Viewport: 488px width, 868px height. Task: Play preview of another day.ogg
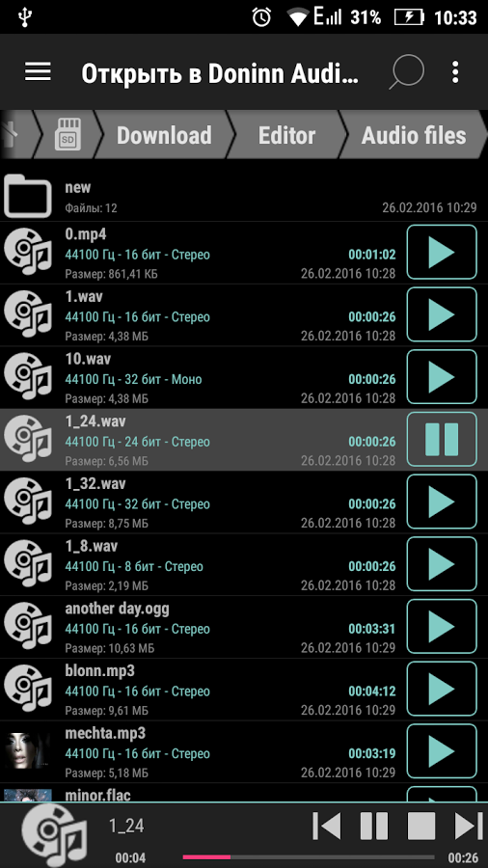click(442, 627)
